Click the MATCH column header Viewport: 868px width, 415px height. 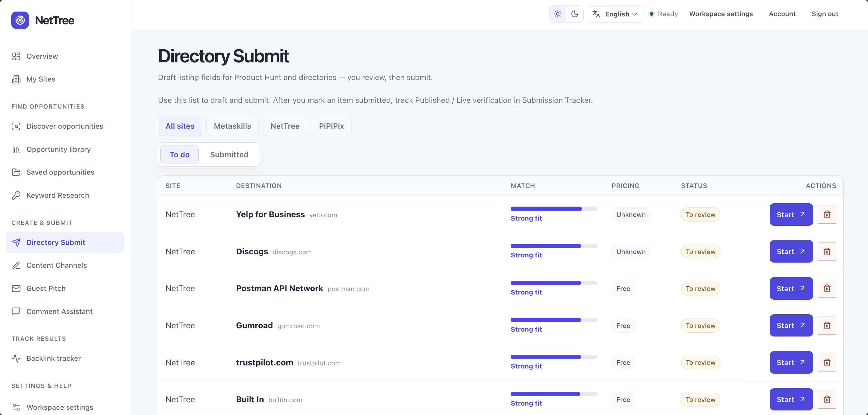523,186
